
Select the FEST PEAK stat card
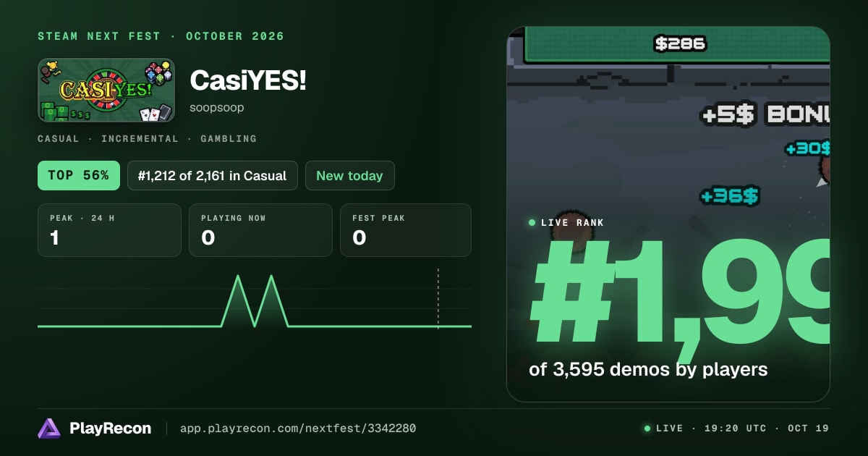[x=406, y=230]
